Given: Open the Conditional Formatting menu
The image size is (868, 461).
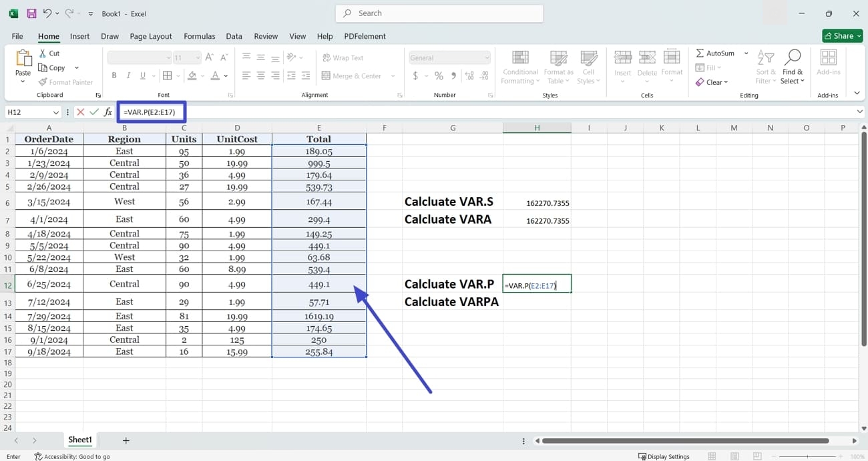Looking at the screenshot, I should [x=519, y=67].
